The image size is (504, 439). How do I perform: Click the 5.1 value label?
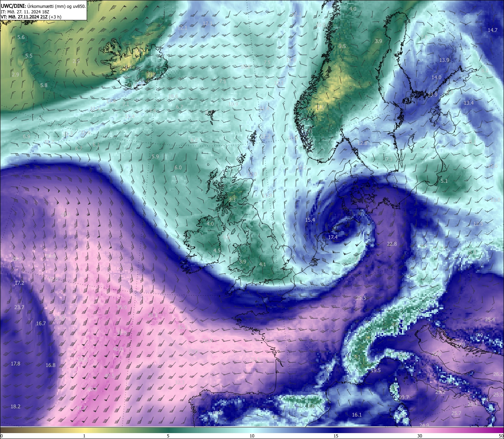tap(444, 181)
